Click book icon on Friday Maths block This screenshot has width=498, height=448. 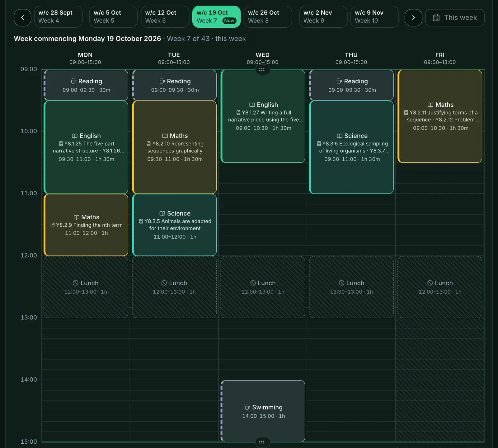[431, 105]
